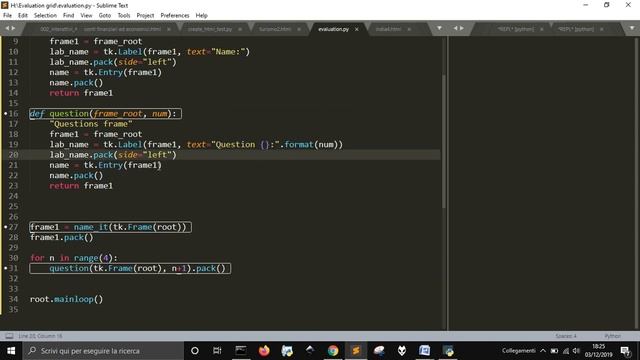Click the bookmark dot on line 27

click(5, 227)
